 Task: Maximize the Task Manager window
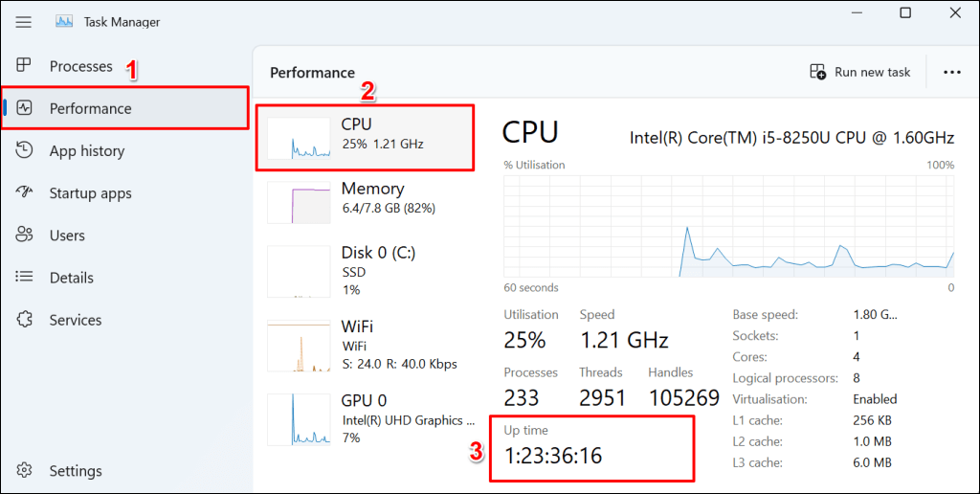coord(904,13)
